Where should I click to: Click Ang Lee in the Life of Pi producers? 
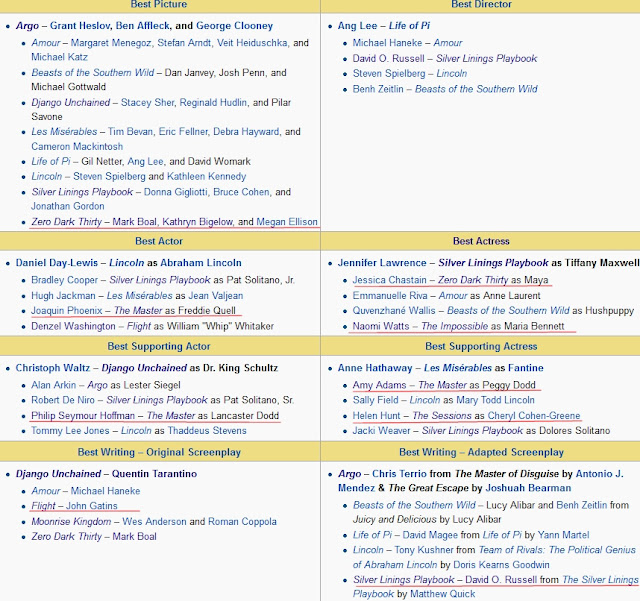pyautogui.click(x=145, y=162)
